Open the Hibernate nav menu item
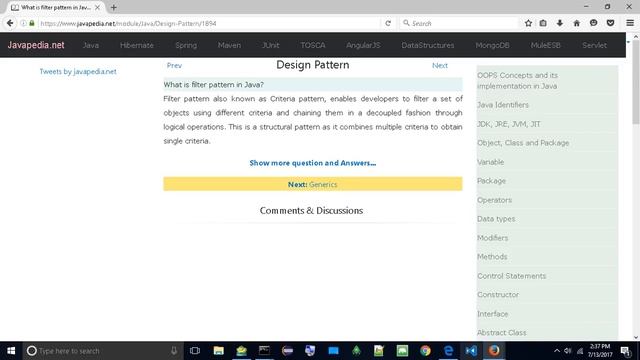Image resolution: width=640 pixels, height=360 pixels. coord(137,45)
